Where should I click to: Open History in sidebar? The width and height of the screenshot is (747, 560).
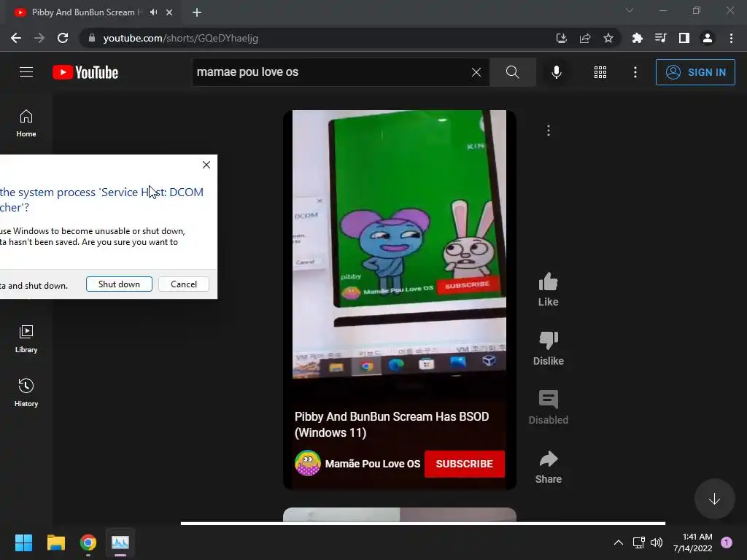point(26,393)
